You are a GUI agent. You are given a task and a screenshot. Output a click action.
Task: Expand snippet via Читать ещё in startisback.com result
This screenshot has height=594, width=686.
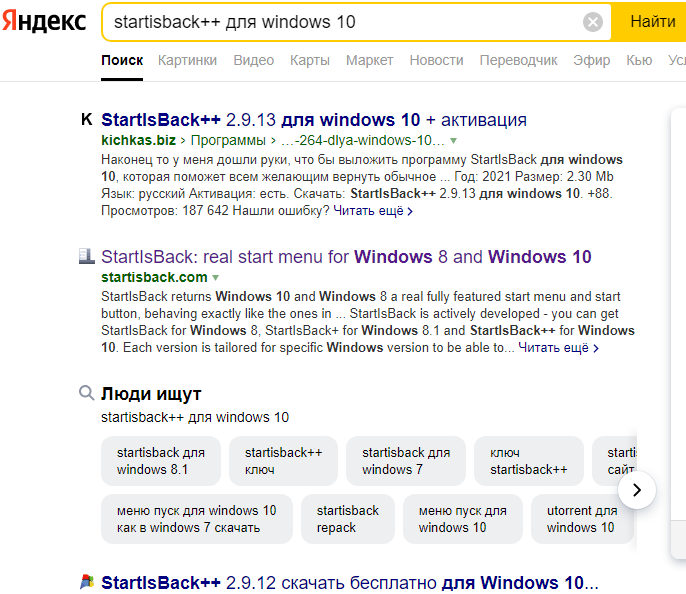click(x=558, y=348)
